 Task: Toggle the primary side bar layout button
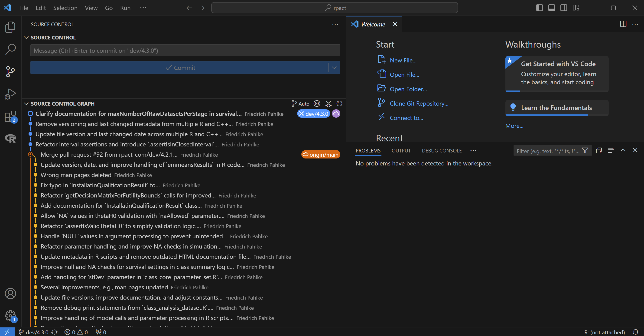click(539, 8)
